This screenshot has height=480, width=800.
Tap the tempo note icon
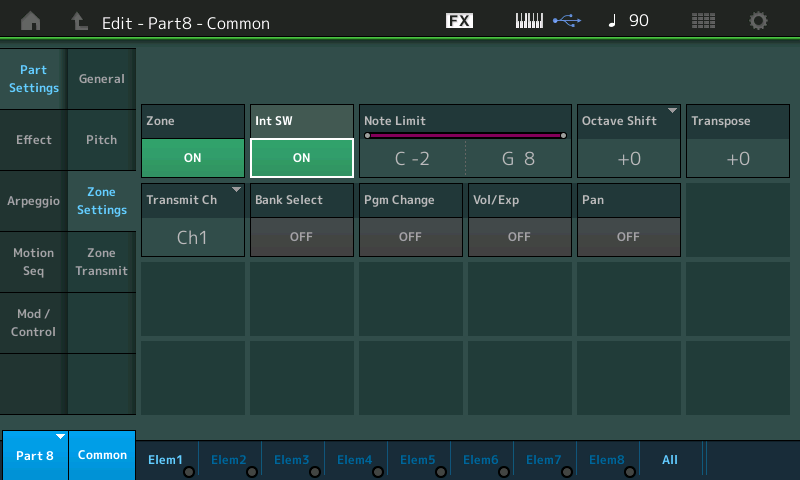tap(612, 20)
